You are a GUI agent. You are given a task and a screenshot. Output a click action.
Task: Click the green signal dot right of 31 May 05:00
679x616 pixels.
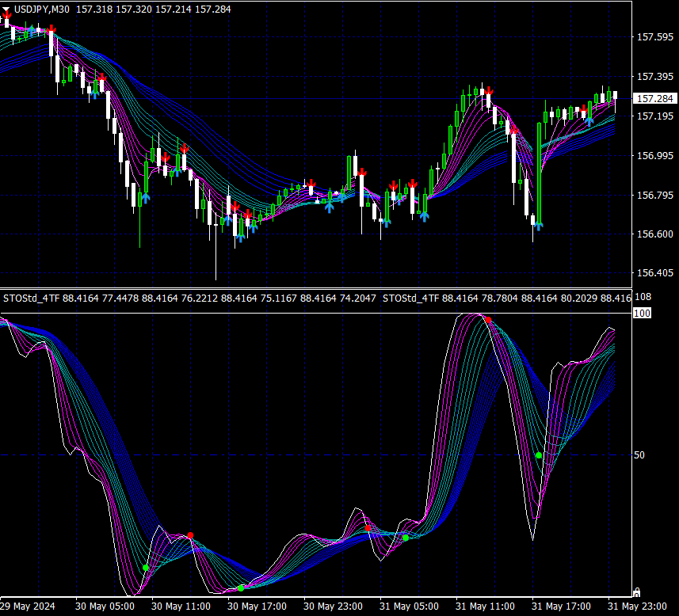(406, 538)
